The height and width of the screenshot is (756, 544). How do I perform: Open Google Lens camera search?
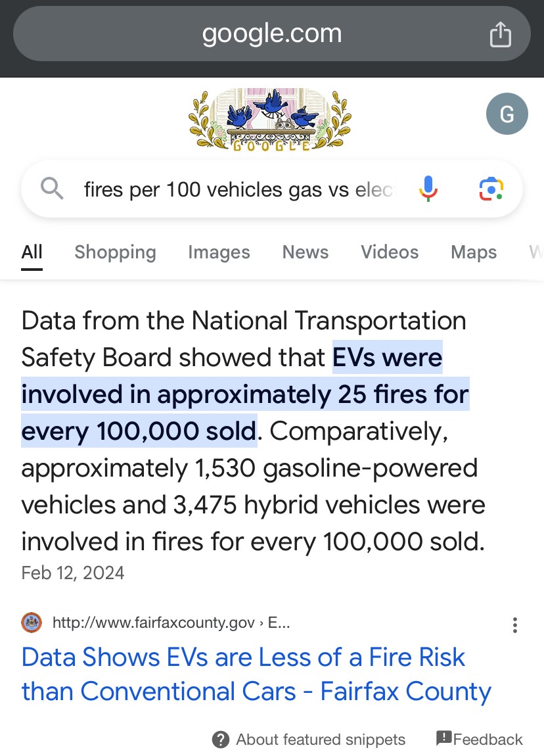491,189
